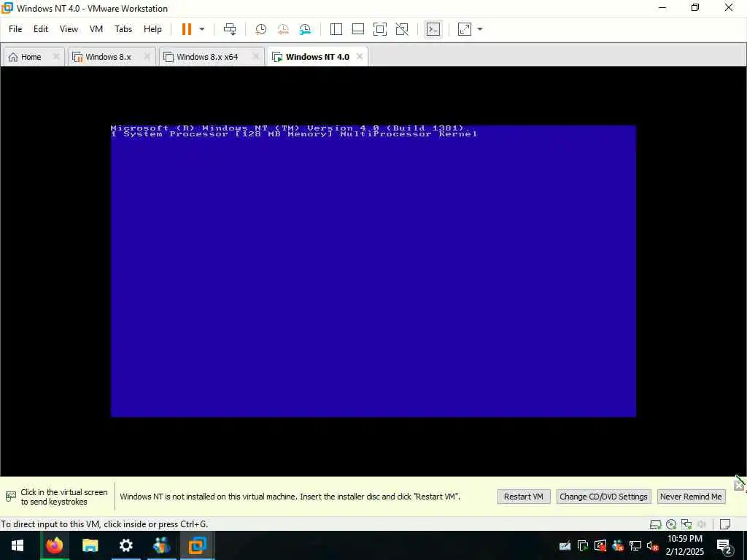
Task: Click the muted volume tray icon
Action: pos(652,545)
